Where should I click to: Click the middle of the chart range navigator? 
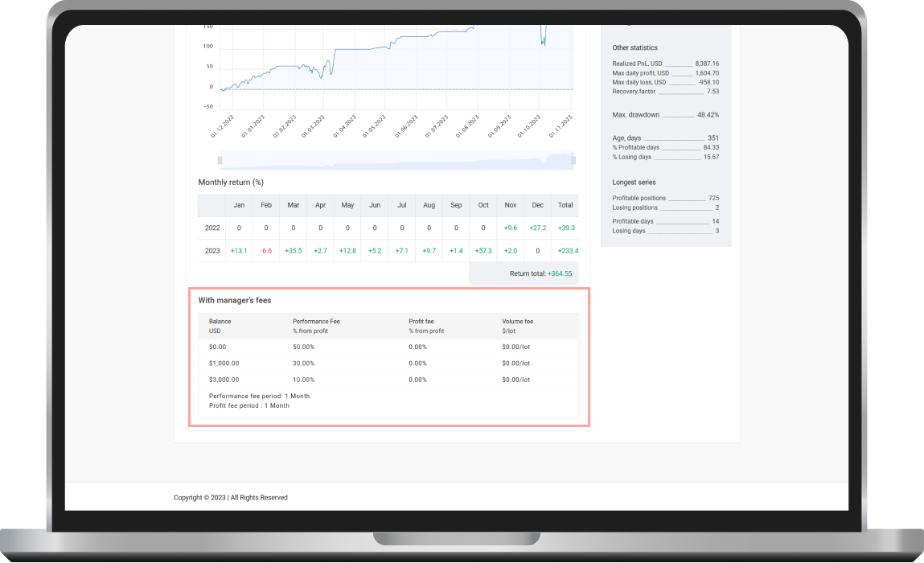[396, 161]
